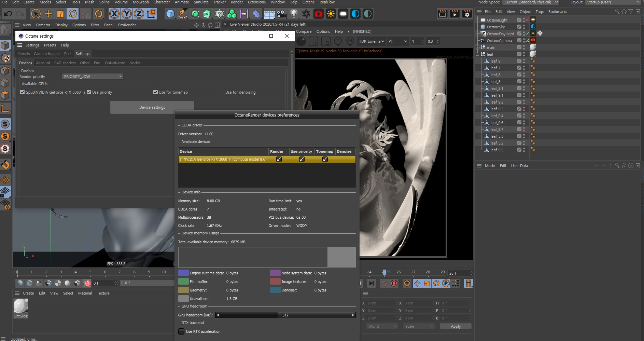Open the Render priority PRIORITY_LOW dropdown
644x341 pixels.
93,77
